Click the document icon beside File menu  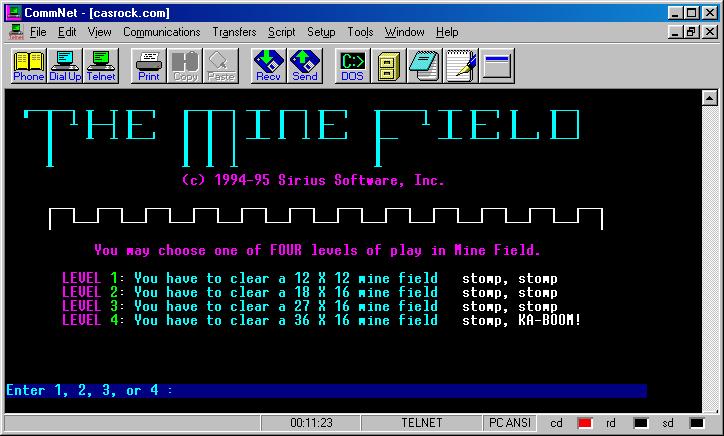pyautogui.click(x=16, y=32)
